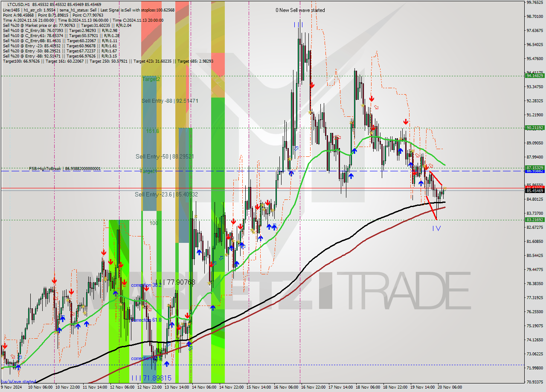The image size is (546, 392).
Task: Click time axis label '14 Nov 06:00'
Action: click(204, 387)
